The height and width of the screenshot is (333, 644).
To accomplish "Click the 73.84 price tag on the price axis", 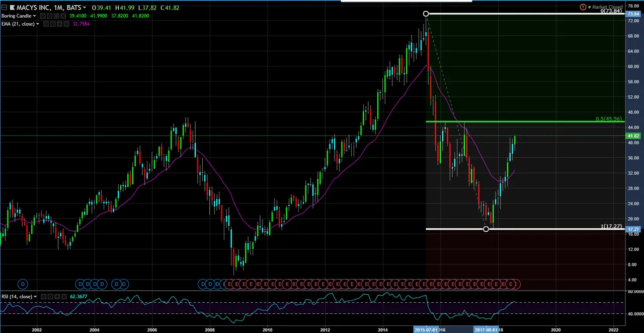I will 633,14.
